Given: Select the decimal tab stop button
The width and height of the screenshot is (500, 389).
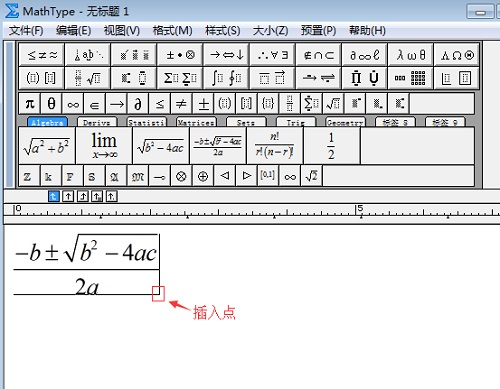Looking at the screenshot, I should click(x=111, y=196).
